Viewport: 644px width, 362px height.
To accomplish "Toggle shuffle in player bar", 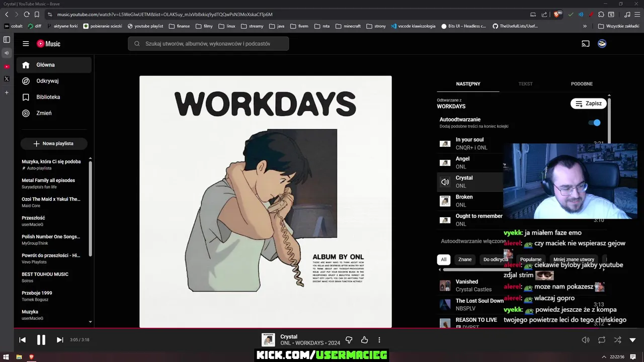I will (617, 340).
